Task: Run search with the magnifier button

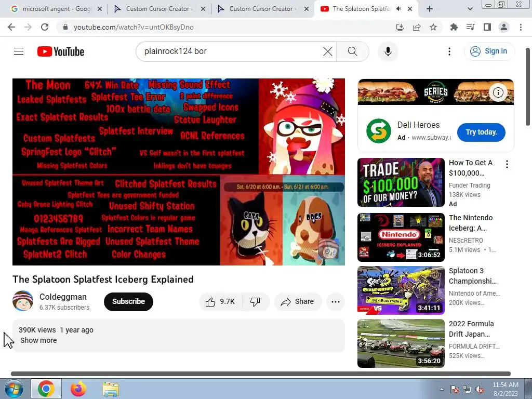Action: (353, 51)
